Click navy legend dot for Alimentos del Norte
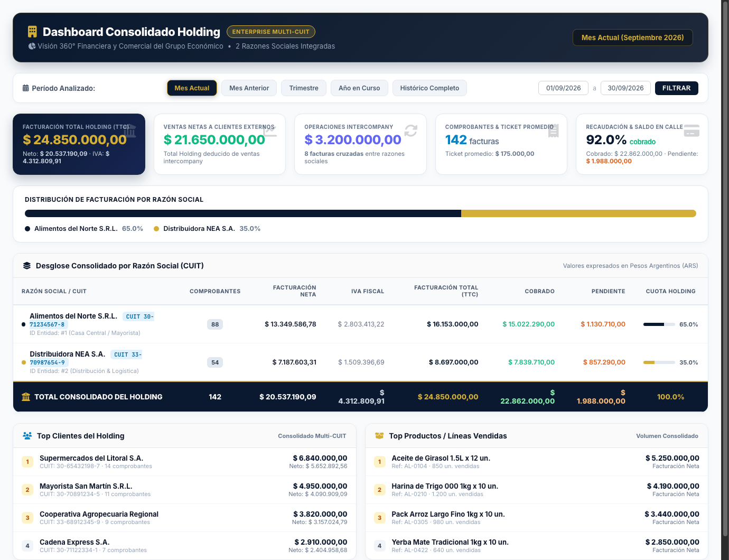Image resolution: width=729 pixels, height=560 pixels. pyautogui.click(x=27, y=229)
